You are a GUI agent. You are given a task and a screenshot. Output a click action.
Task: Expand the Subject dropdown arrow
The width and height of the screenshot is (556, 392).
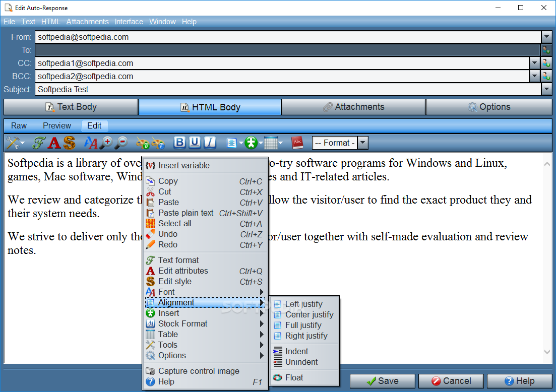tap(546, 89)
